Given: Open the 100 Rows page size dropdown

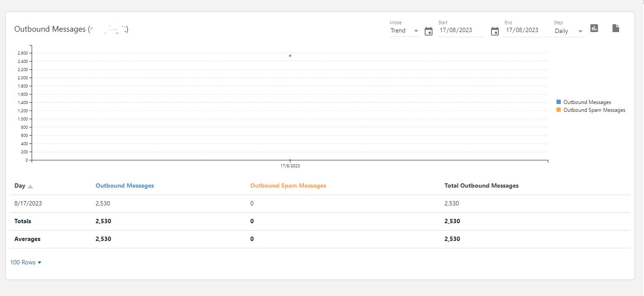Looking at the screenshot, I should click(x=26, y=262).
